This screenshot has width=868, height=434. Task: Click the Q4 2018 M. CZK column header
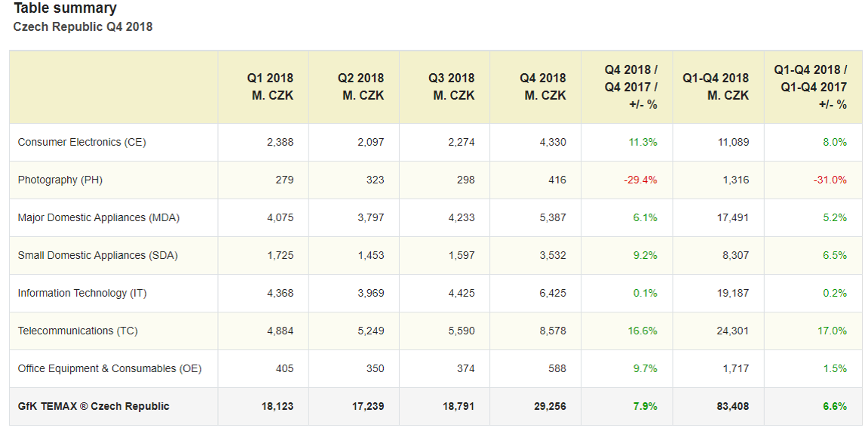pos(542,87)
